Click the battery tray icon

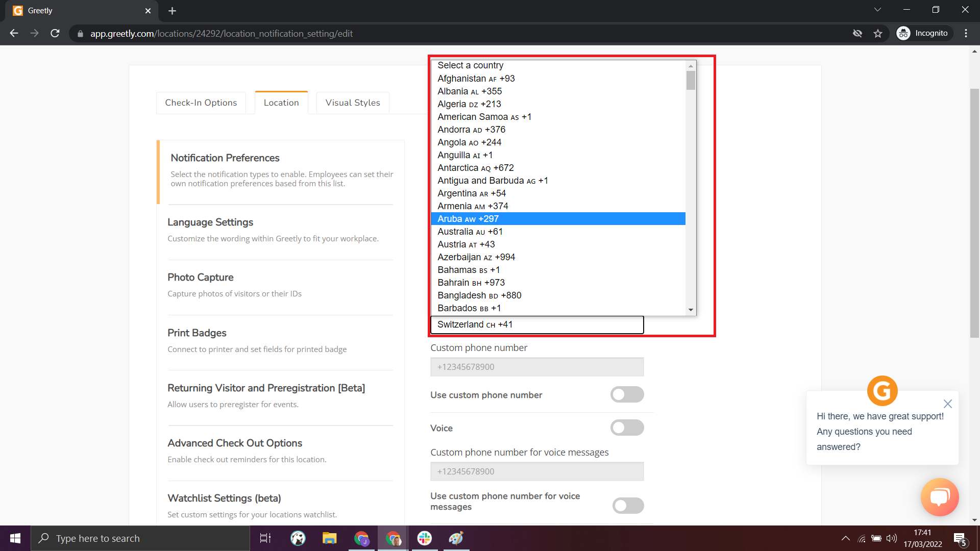tap(876, 538)
